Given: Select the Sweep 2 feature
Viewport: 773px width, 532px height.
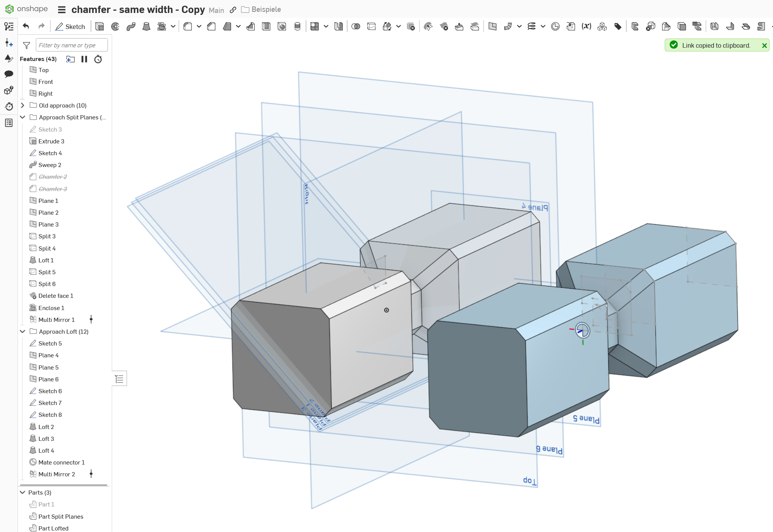Looking at the screenshot, I should pyautogui.click(x=50, y=165).
